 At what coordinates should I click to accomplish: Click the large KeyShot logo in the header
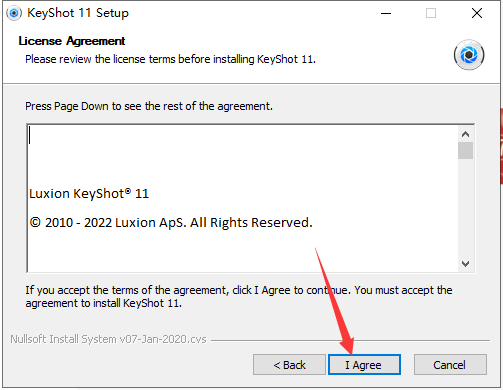click(469, 55)
